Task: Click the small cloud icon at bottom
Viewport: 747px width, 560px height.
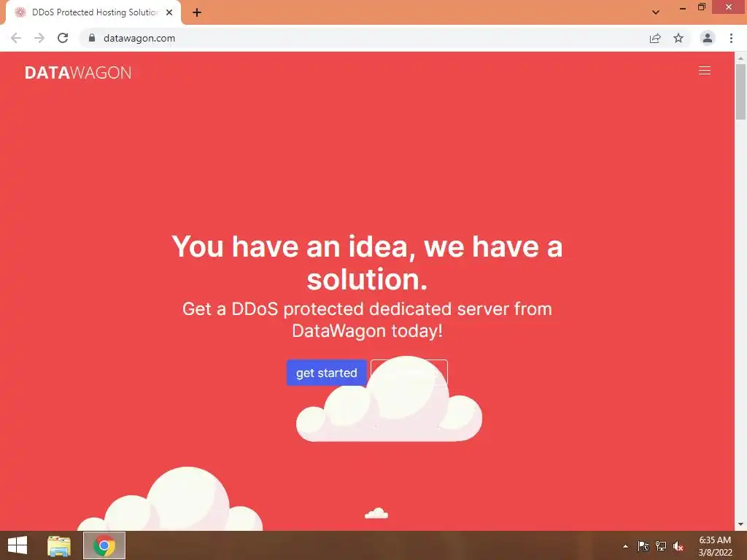Action: pos(376,513)
